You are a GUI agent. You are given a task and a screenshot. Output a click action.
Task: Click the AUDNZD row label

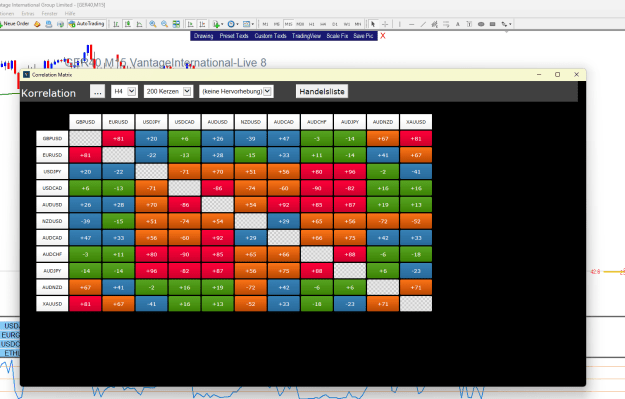pos(52,287)
